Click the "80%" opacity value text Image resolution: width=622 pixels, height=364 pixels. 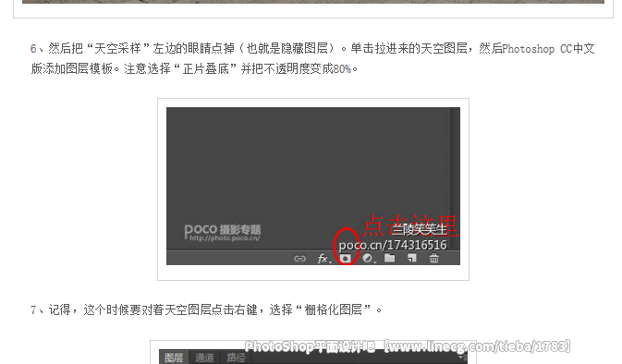(x=342, y=69)
